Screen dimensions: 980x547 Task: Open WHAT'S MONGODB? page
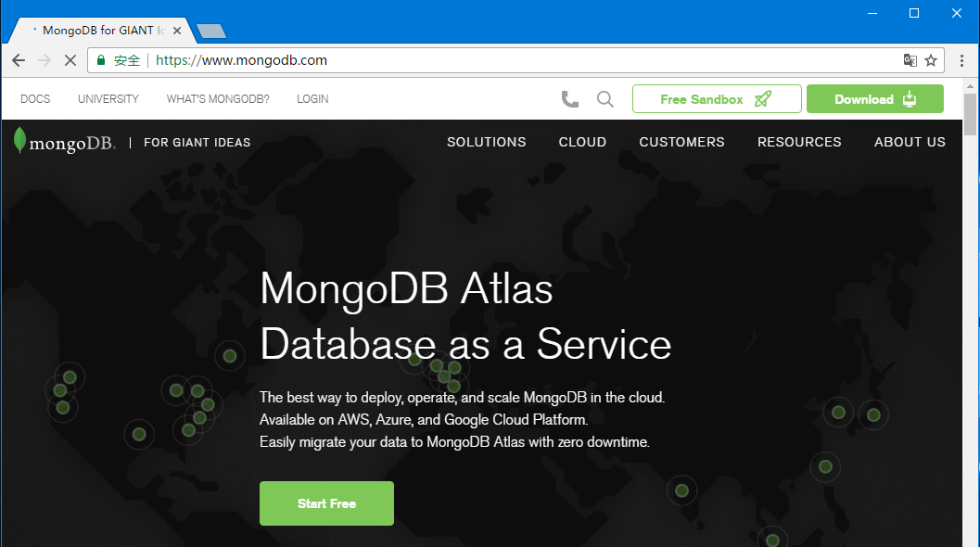(x=218, y=99)
